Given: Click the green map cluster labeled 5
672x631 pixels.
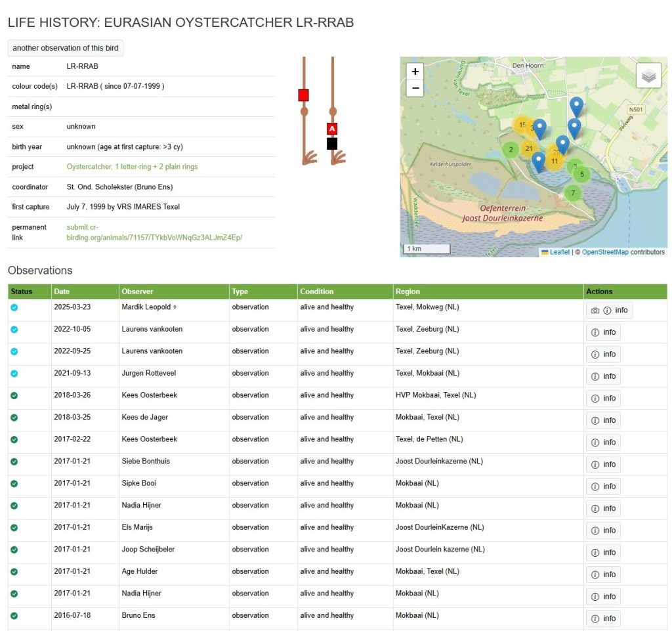Looking at the screenshot, I should (582, 175).
